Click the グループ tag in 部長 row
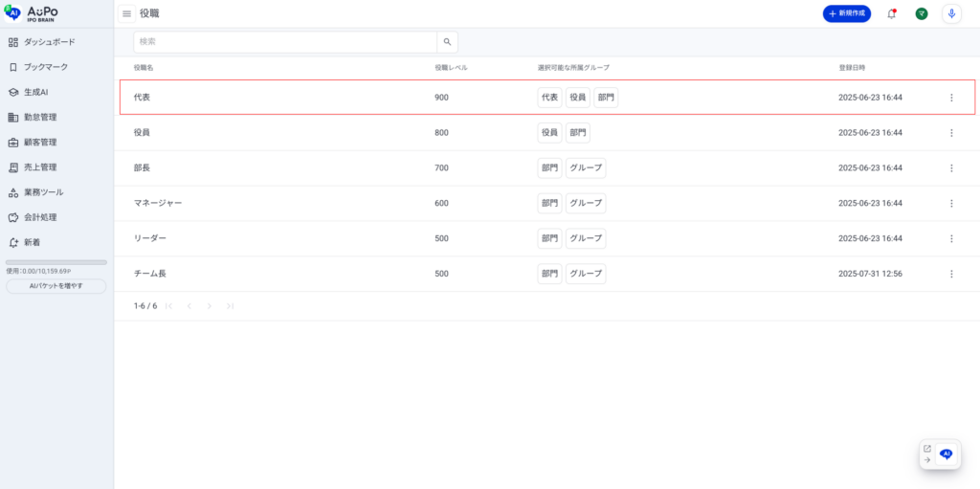Viewport: 980px width, 489px height. click(x=586, y=167)
